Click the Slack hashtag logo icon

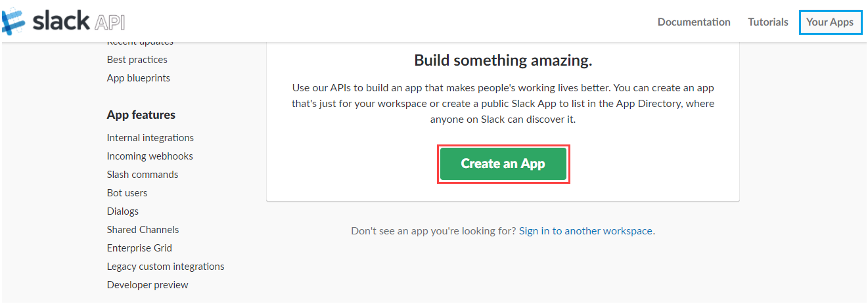pos(14,22)
